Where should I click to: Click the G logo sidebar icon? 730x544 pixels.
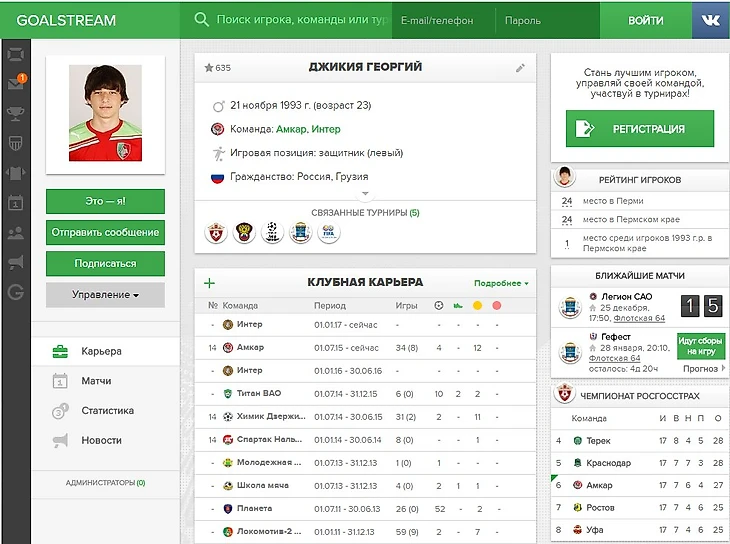[x=16, y=292]
